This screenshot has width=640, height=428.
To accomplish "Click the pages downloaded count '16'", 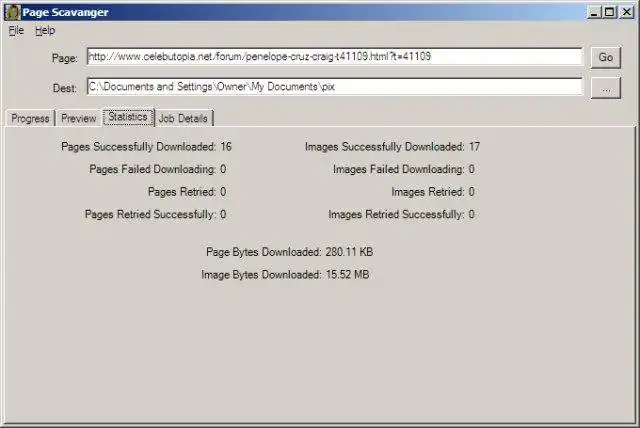I will click(226, 146).
